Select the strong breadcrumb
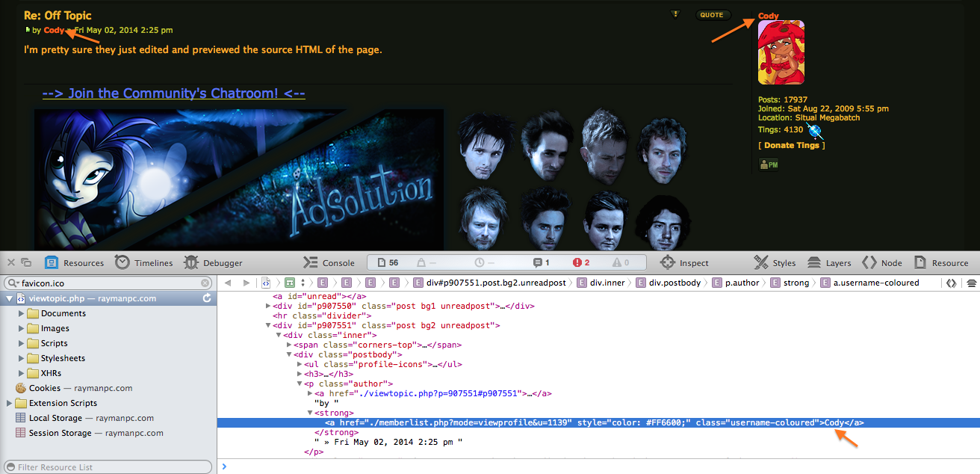Screen dimensions: 980x474 tap(790, 283)
